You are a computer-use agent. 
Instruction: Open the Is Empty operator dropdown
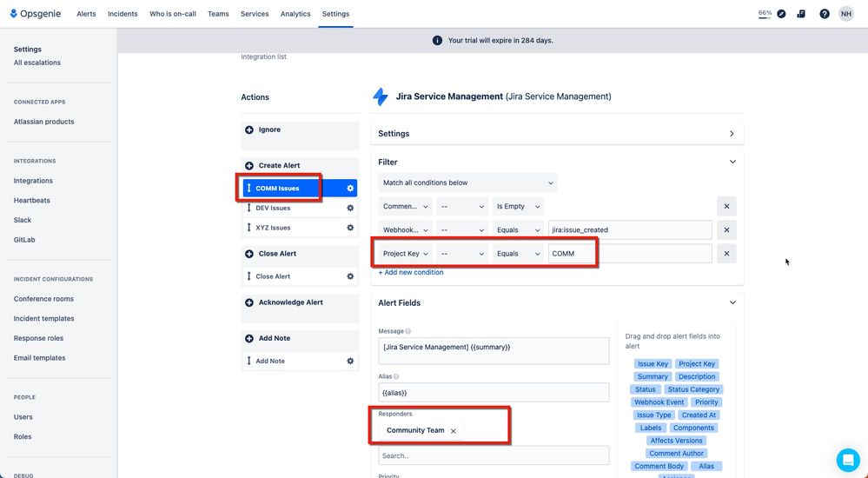click(518, 206)
